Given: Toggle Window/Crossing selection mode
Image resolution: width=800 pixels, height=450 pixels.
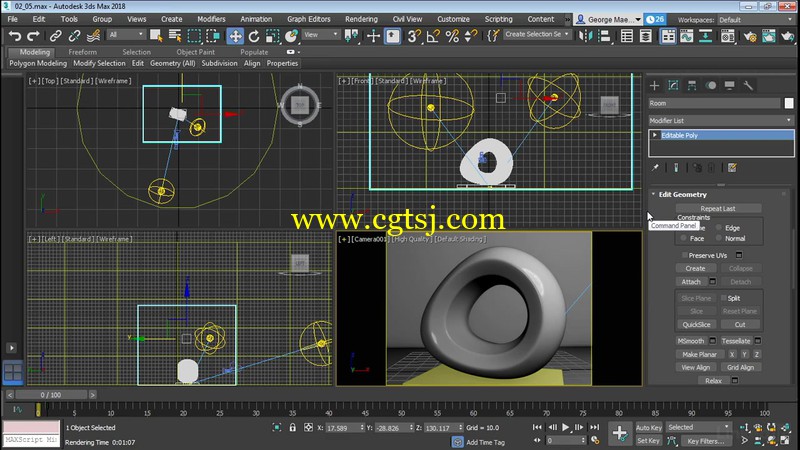Looking at the screenshot, I should [213, 36].
